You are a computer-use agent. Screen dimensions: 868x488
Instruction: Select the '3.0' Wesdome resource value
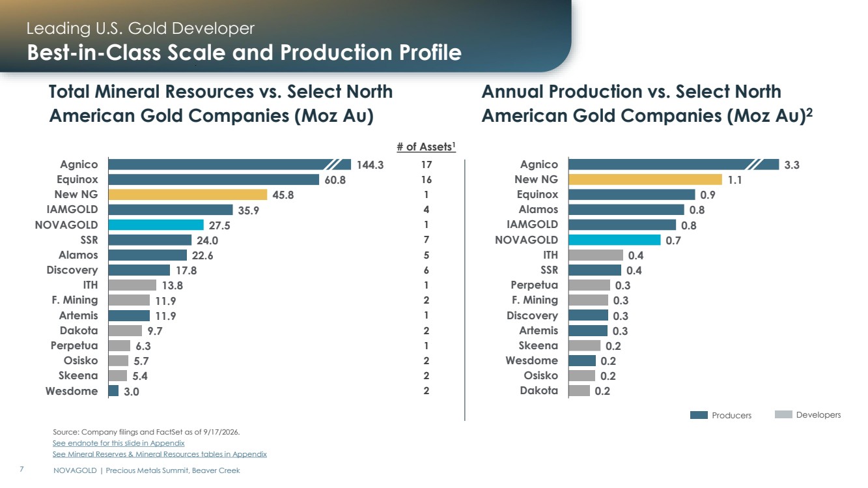[x=132, y=392]
